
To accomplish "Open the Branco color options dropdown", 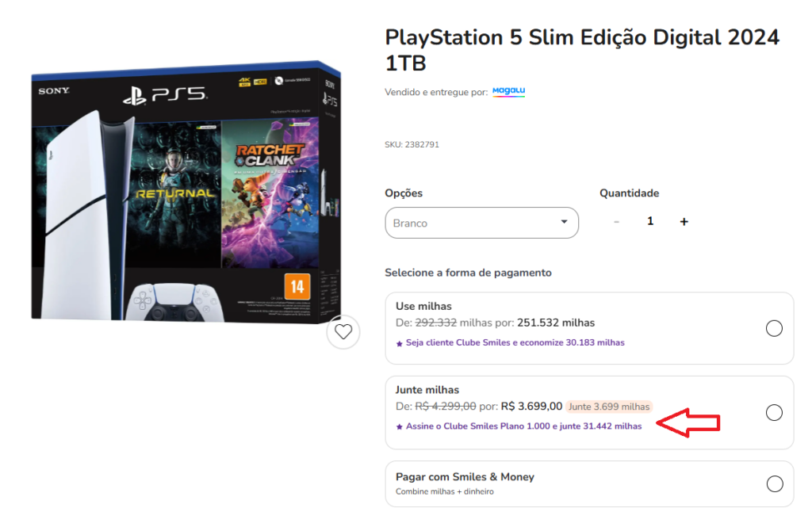I will tap(481, 224).
